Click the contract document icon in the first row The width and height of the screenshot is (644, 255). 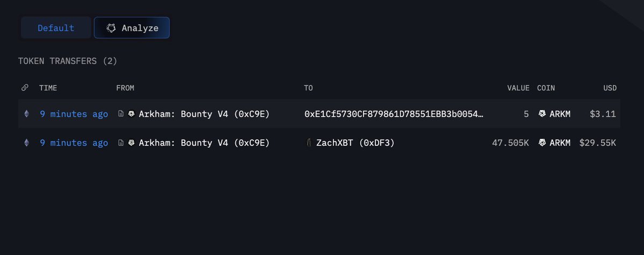[121, 114]
